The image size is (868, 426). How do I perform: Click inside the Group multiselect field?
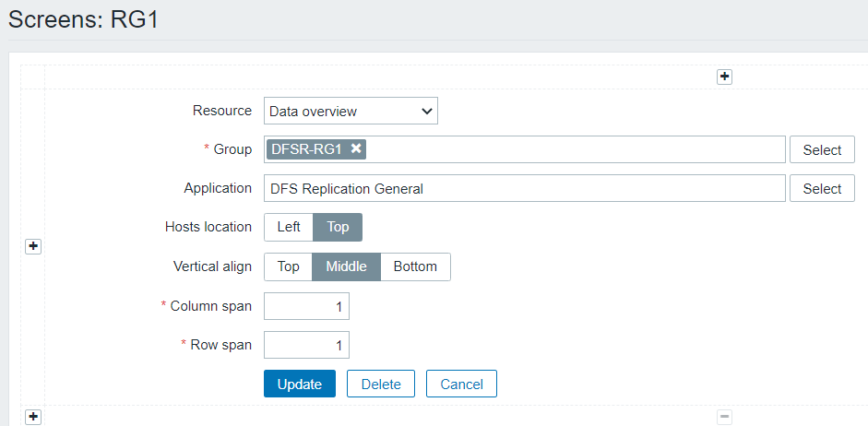pyautogui.click(x=572, y=149)
